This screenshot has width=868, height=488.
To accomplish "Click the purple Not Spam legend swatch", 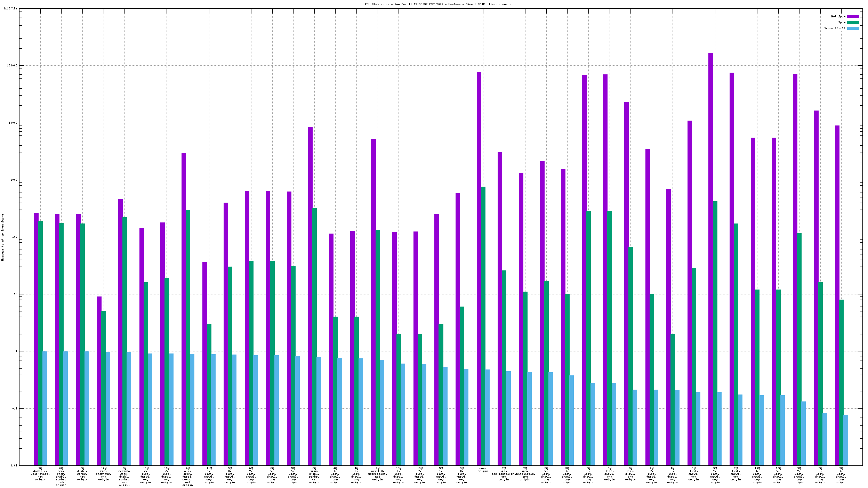I will (x=853, y=16).
